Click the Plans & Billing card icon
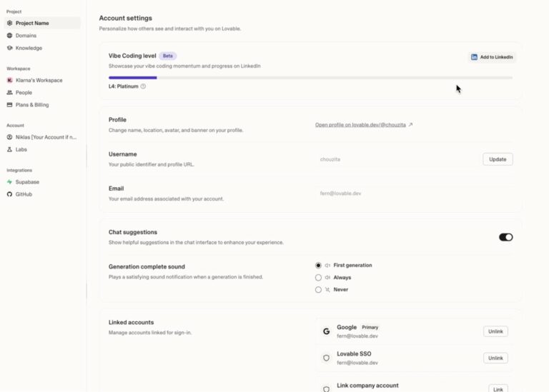Screen dimensions: 549x392 coord(9,105)
